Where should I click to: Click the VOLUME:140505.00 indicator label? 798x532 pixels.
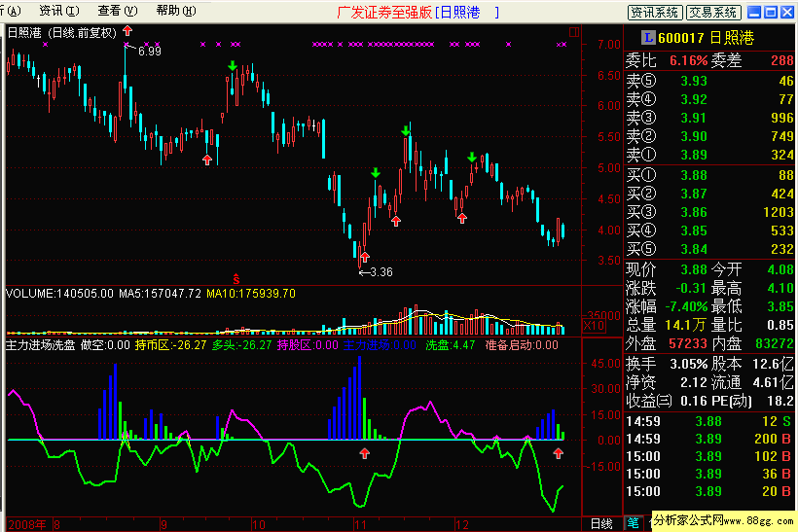(59, 294)
